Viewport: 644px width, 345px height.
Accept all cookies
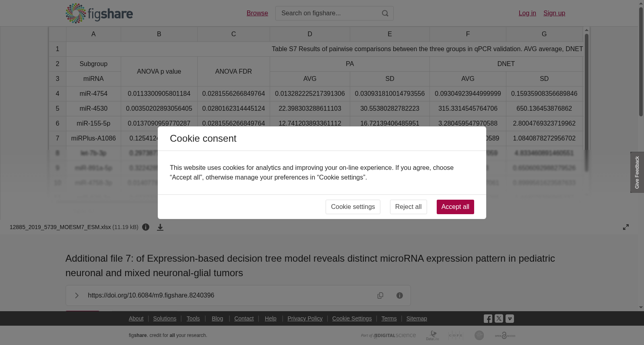(x=455, y=207)
